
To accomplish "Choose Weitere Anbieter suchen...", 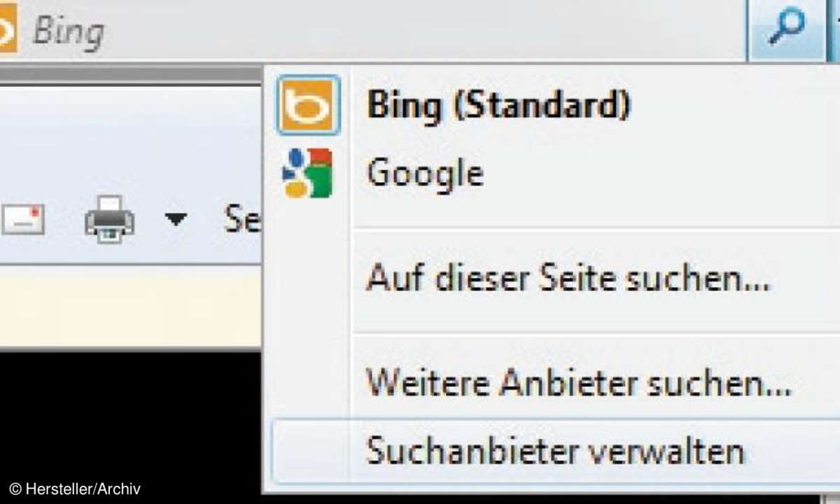I will pos(578,384).
